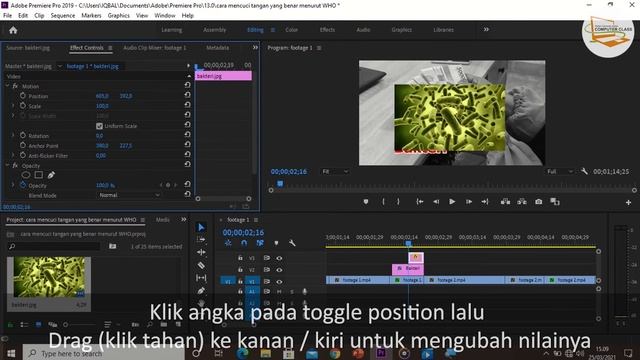Reset the Rotation parameter

[x=187, y=135]
